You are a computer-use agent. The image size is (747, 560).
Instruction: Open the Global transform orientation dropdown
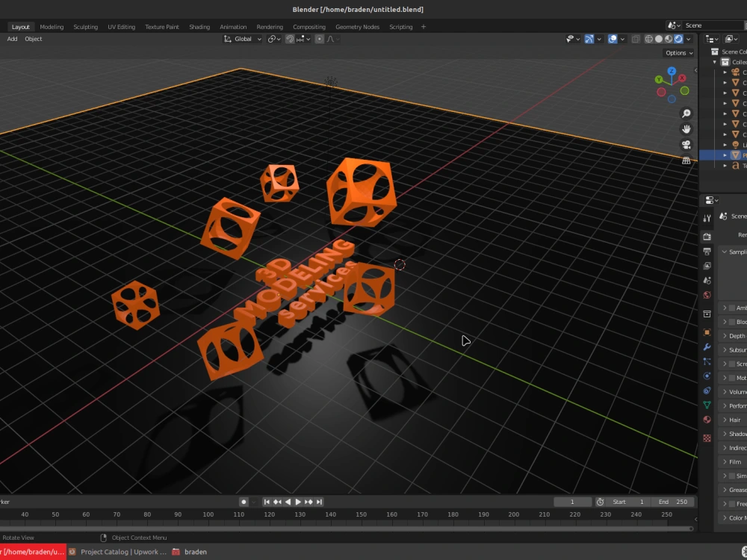pos(243,39)
